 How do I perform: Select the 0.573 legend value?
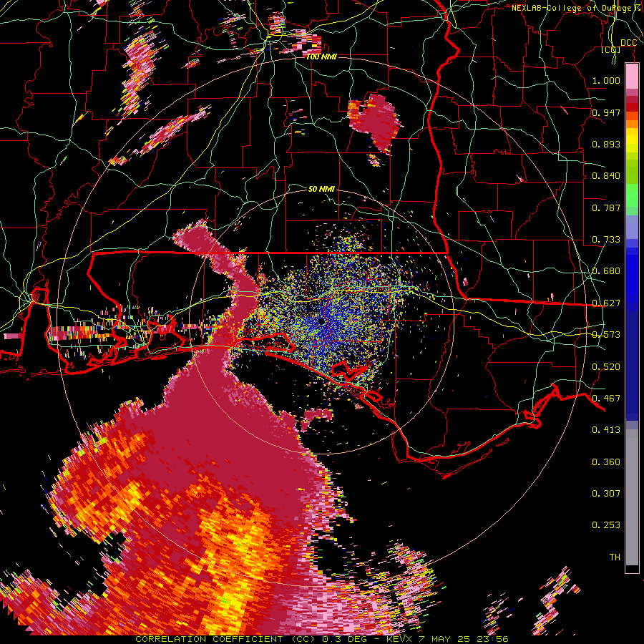point(606,335)
